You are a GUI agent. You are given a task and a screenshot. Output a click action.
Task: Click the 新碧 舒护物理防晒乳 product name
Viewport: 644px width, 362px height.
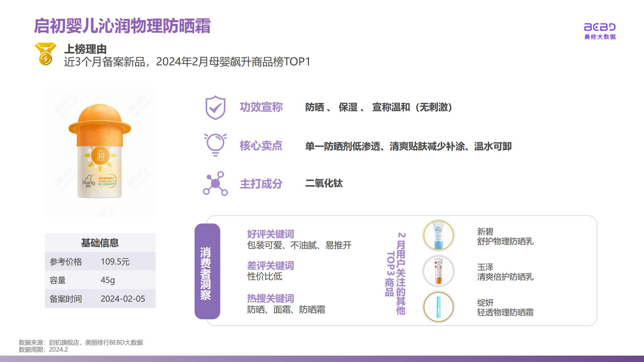tap(505, 237)
